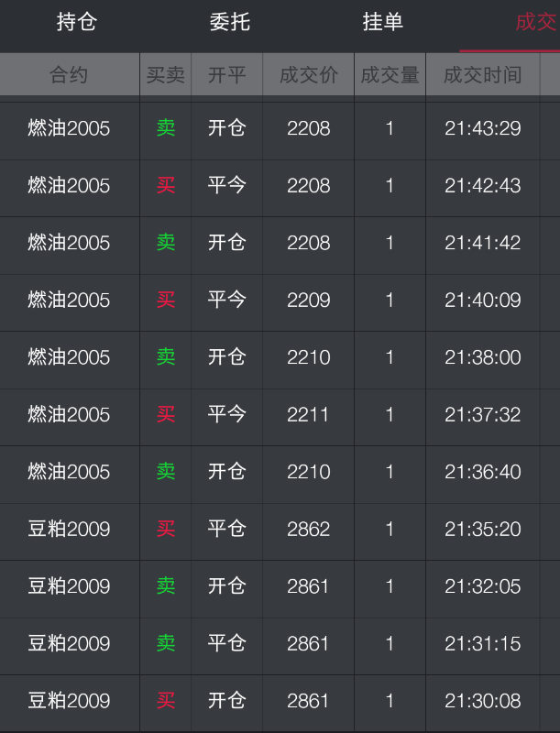Select the 豆粕2009 trade priced 2862
560x733 pixels.
tap(280, 530)
